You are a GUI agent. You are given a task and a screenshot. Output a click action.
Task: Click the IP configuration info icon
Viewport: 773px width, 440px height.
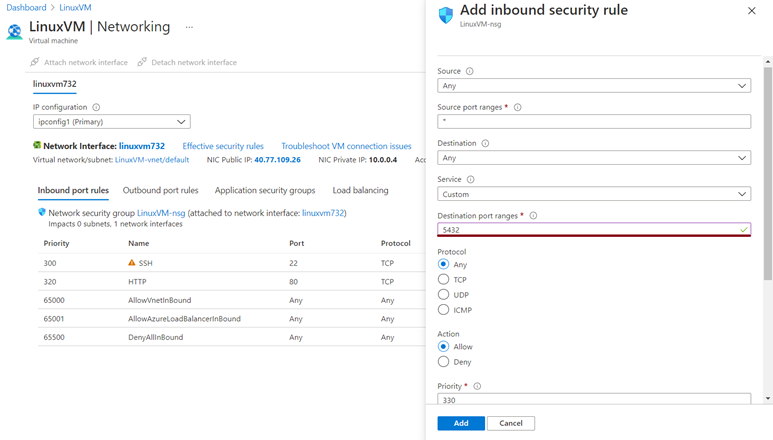click(96, 107)
